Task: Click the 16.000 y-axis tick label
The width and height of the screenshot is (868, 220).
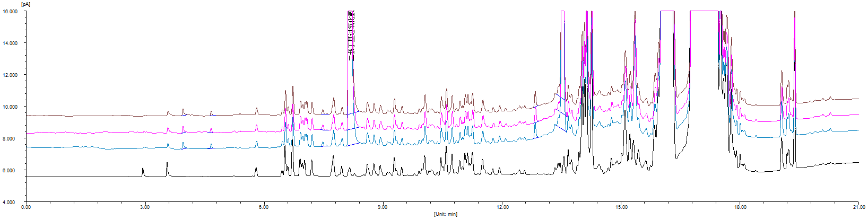Action: (x=11, y=11)
